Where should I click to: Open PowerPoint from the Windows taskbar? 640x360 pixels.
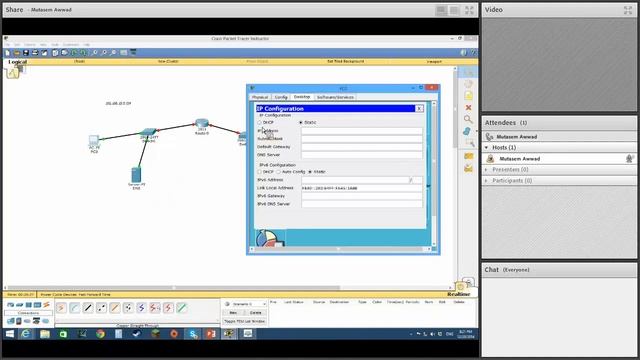[211, 334]
